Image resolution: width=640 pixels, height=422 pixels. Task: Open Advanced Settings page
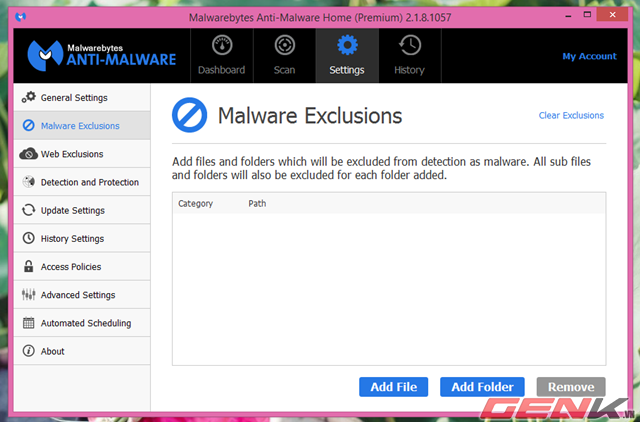coord(82,295)
